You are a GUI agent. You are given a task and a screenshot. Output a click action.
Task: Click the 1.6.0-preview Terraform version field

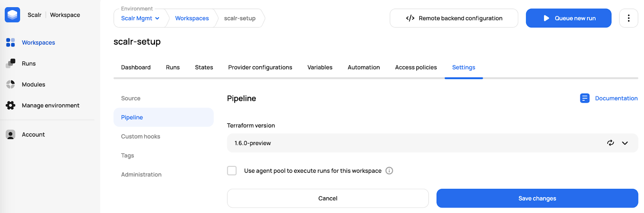(x=432, y=143)
